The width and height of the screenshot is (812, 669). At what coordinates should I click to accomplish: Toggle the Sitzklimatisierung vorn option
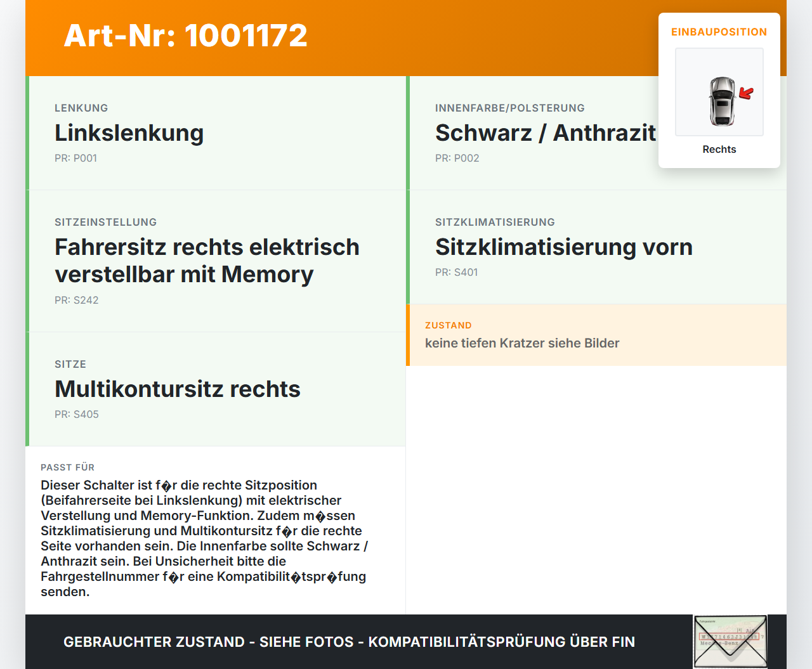coord(563,247)
